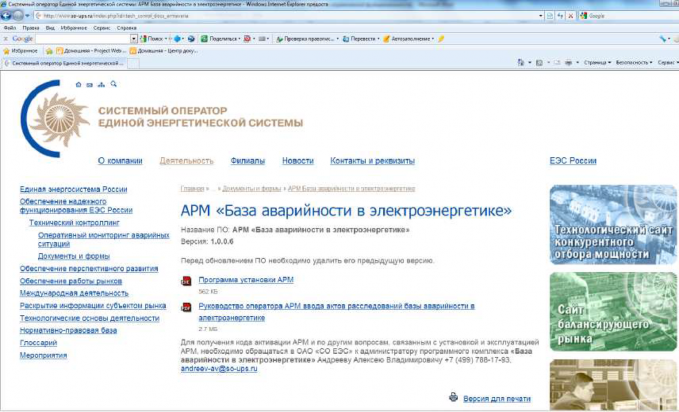Click the site envelope mail icon
Image resolution: width=679 pixels, height=412 pixels.
pyautogui.click(x=90, y=85)
